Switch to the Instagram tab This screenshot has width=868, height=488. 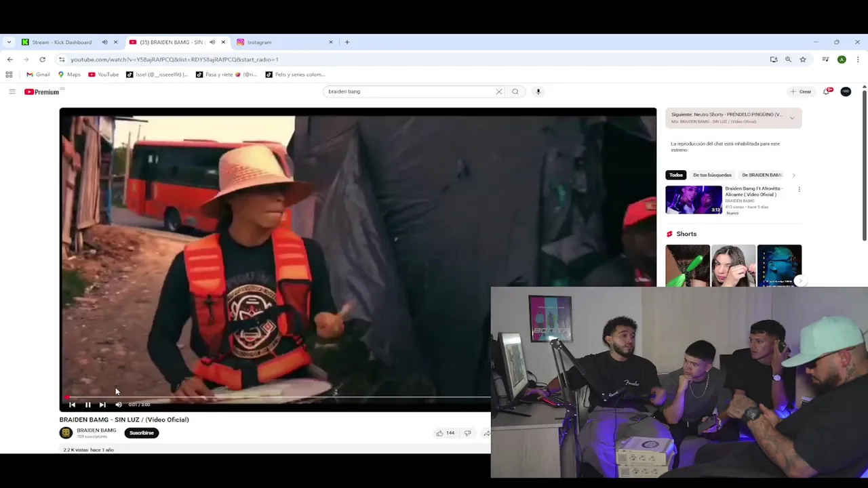[259, 42]
